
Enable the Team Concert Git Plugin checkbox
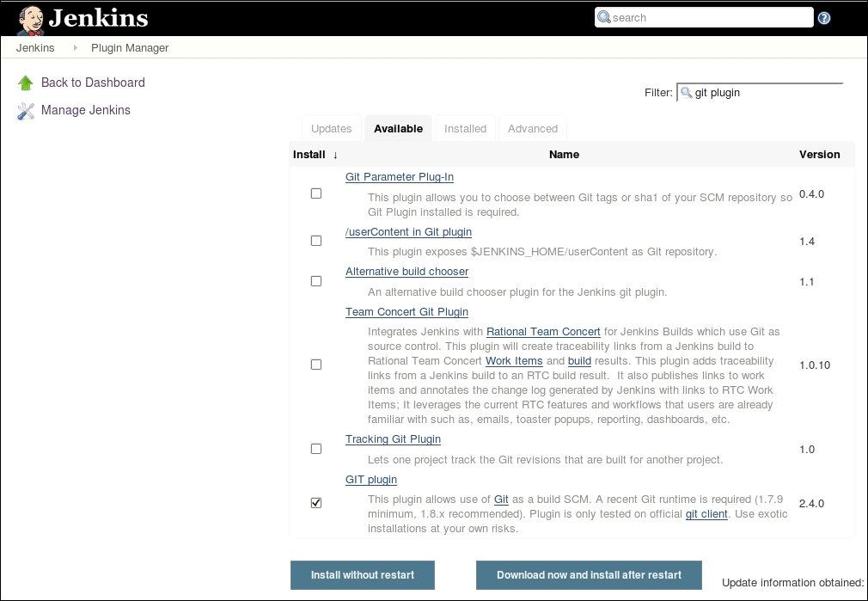coord(316,365)
